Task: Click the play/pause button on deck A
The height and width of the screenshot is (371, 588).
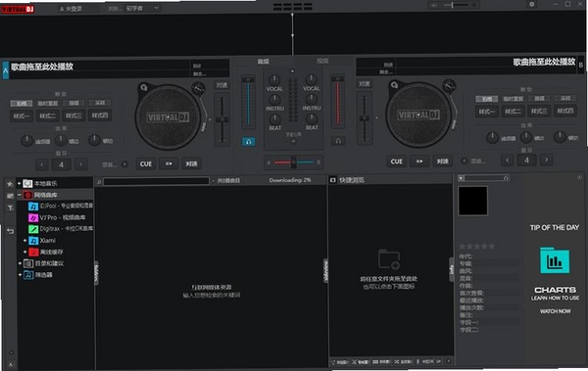Action: pos(169,163)
